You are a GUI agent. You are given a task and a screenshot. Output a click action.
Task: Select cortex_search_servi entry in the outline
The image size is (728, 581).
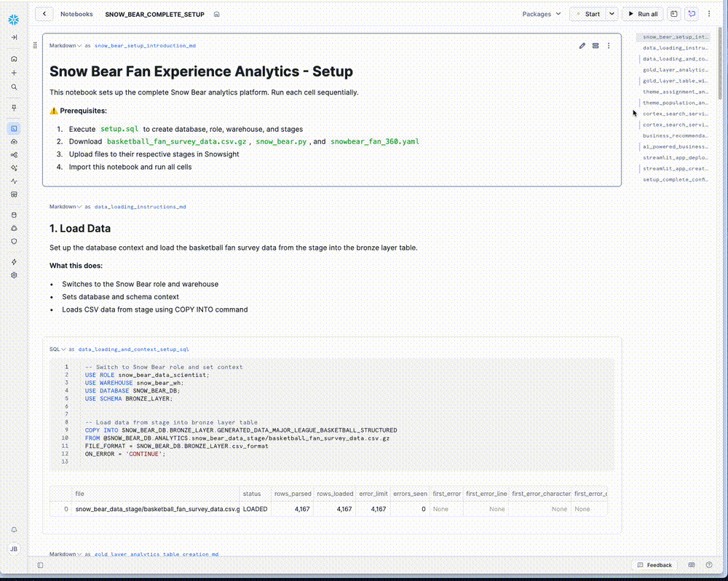(x=675, y=114)
